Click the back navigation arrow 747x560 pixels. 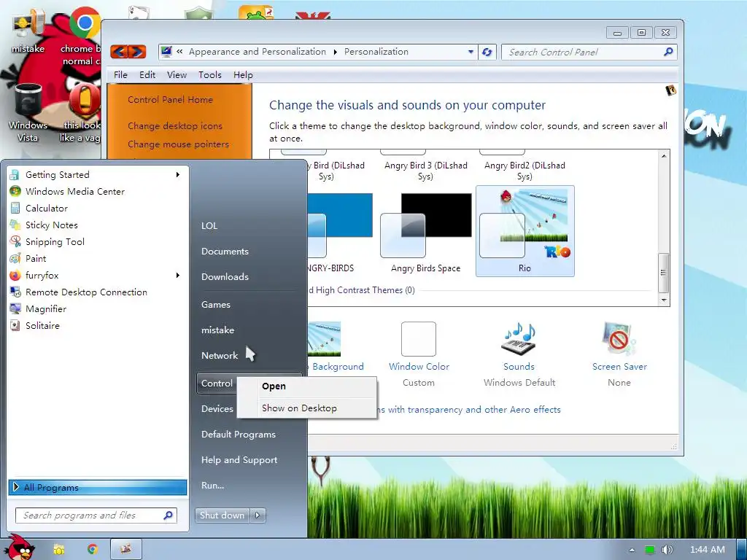[x=119, y=52]
